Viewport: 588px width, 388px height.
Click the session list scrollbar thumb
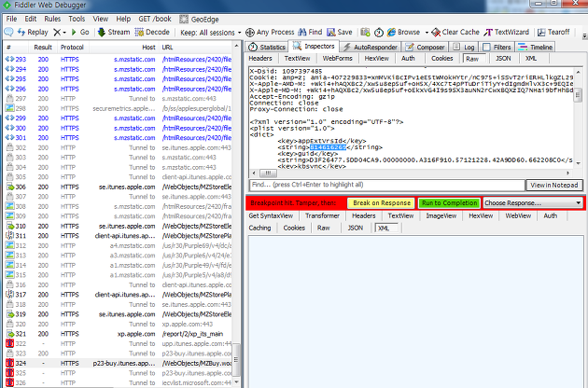236,359
